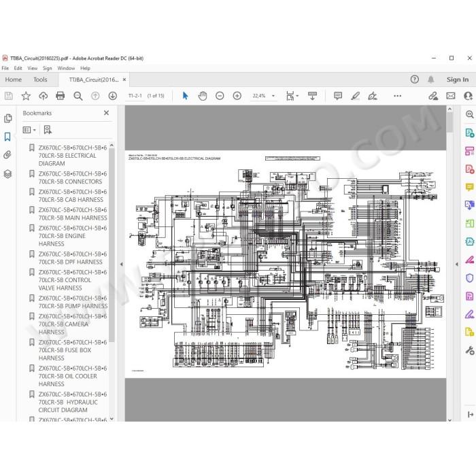Toggle the Bookmarks panel icon
Image resolution: width=476 pixels, height=476 pixels.
coord(7,137)
